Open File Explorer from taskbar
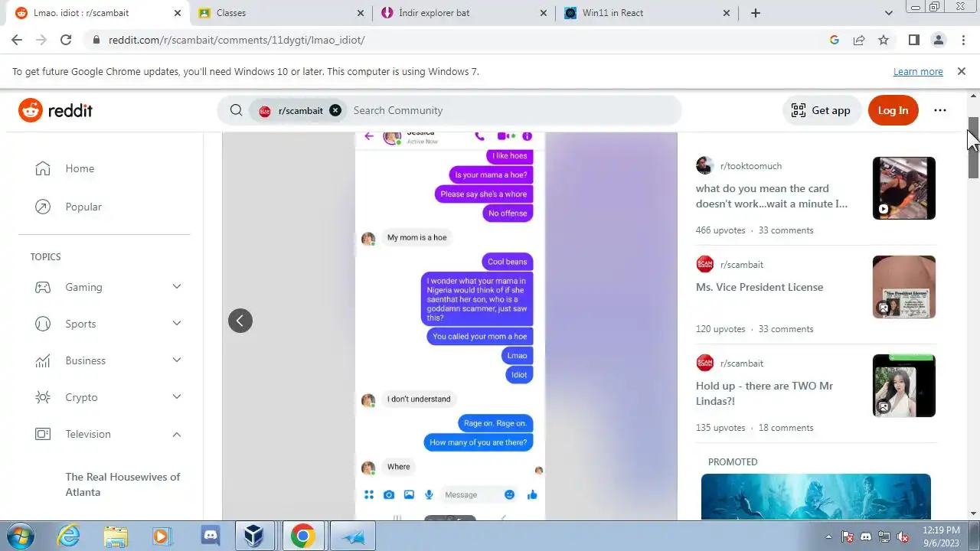 [x=116, y=536]
